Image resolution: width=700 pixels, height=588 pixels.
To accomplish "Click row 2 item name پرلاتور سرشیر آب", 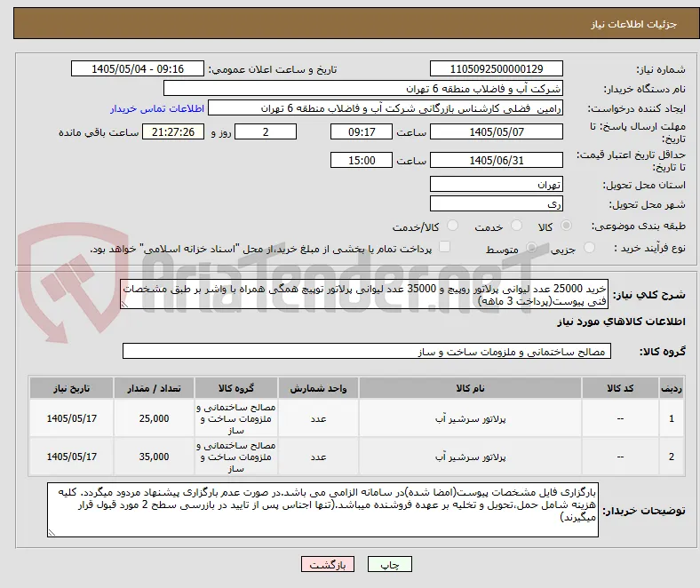I will coord(470,457).
